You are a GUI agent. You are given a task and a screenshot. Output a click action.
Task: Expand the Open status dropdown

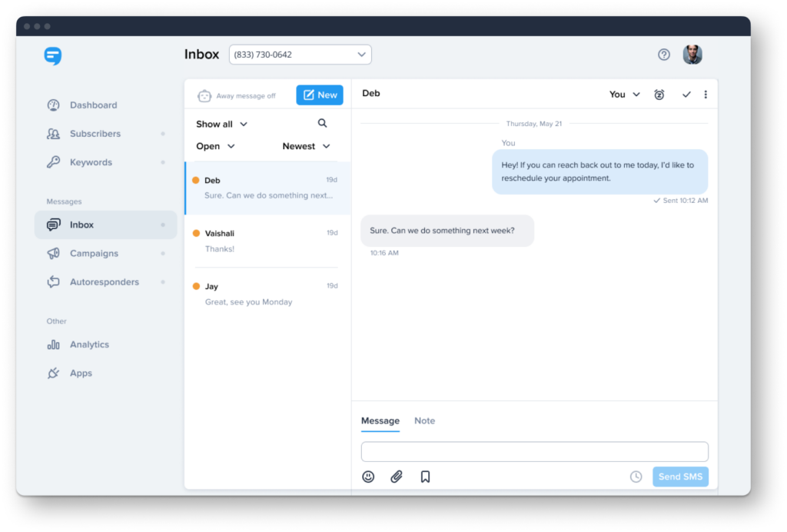(215, 146)
